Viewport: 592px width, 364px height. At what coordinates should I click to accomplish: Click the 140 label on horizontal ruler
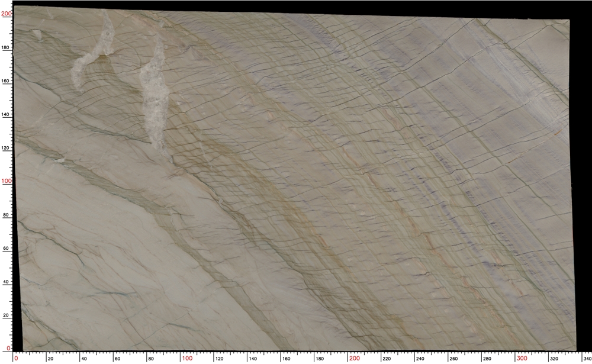pos(253,359)
